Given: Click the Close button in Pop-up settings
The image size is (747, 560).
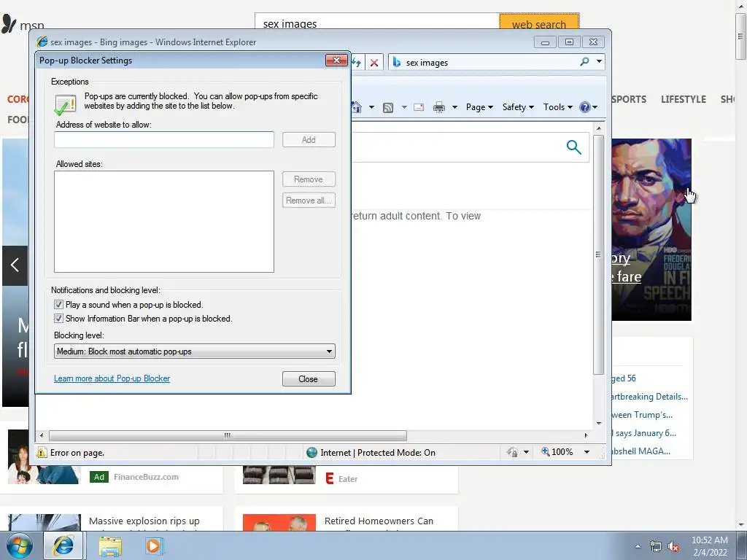Looking at the screenshot, I should coord(309,379).
